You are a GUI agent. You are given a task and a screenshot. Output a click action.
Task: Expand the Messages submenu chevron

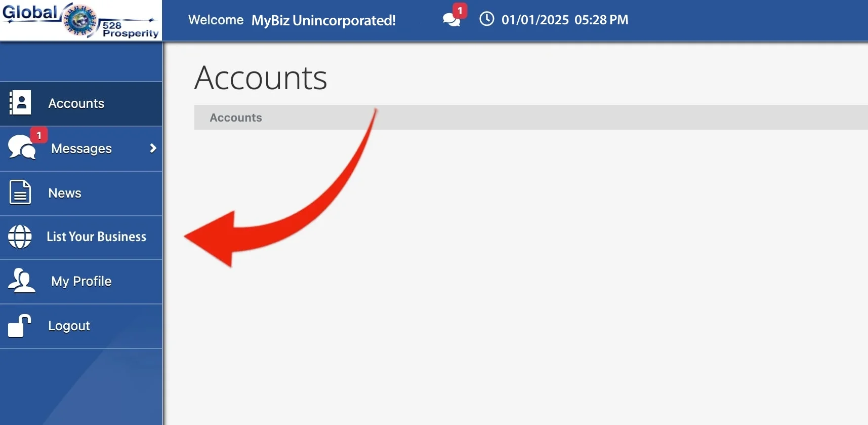click(153, 148)
